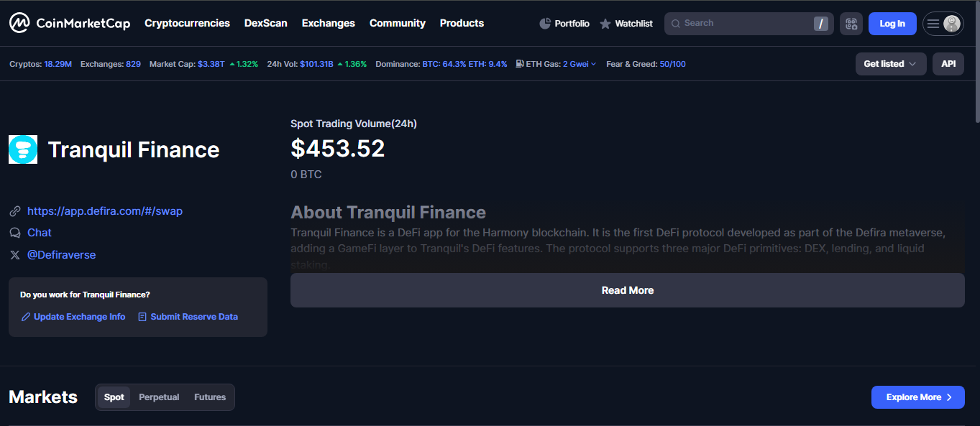Expand About section with Read More

point(627,290)
